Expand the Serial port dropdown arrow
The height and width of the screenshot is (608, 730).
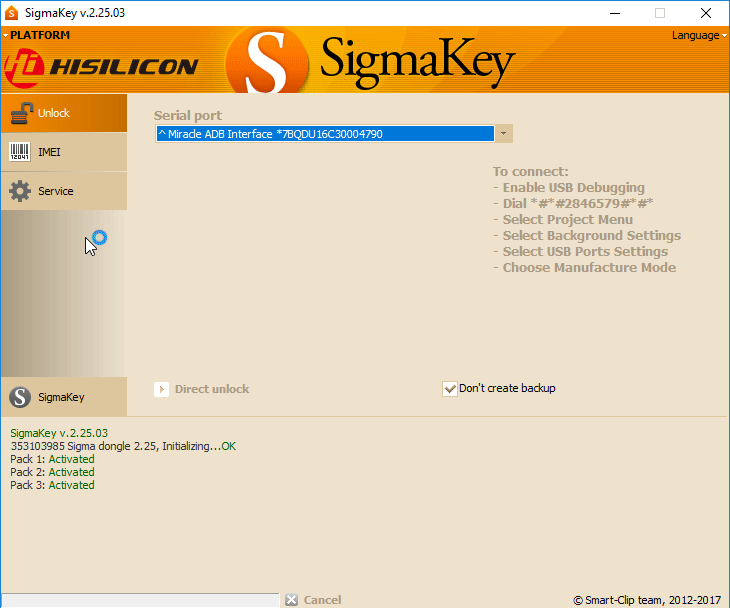coord(503,134)
